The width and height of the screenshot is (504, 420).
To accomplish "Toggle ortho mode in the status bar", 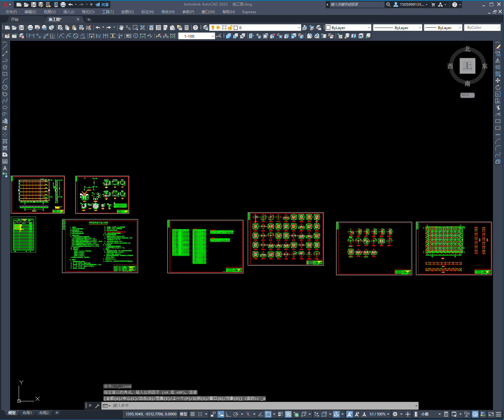I will [228, 414].
